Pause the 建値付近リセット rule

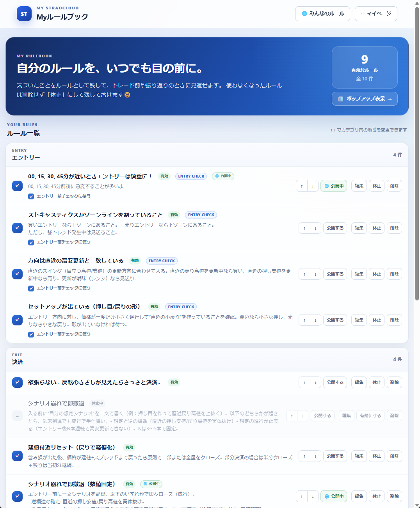coord(377,456)
